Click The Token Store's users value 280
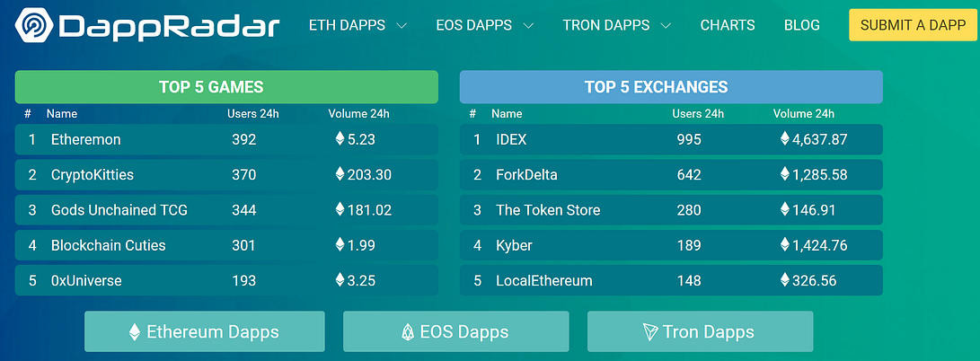Screen dimensions: 980x361 point(689,210)
